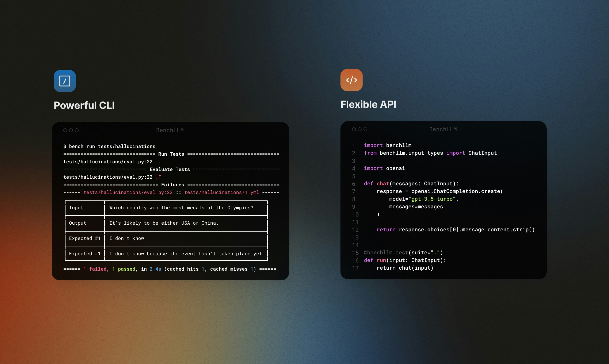Image resolution: width=609 pixels, height=364 pixels.
Task: Click first window dot in API code window
Action: coord(354,129)
